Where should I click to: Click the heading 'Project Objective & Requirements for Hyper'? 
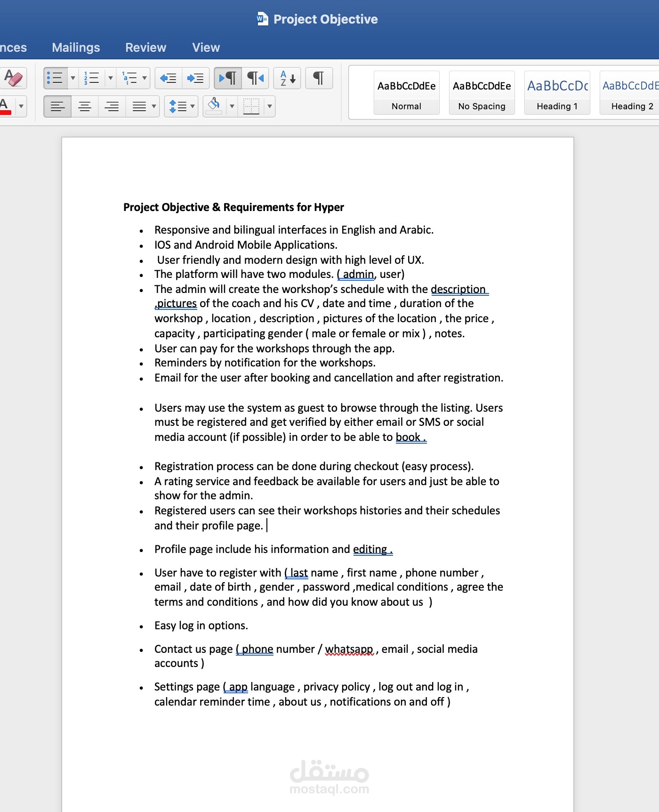pyautogui.click(x=233, y=207)
